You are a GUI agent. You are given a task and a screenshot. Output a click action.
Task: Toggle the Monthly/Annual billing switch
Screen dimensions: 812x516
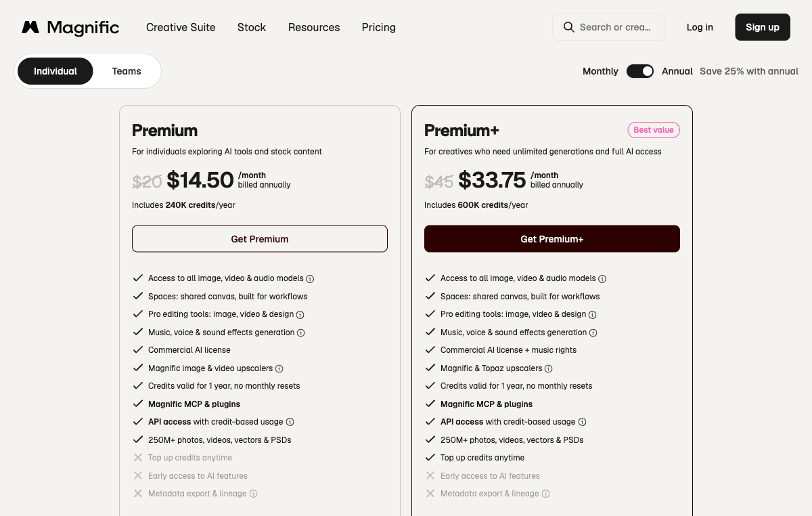(640, 71)
